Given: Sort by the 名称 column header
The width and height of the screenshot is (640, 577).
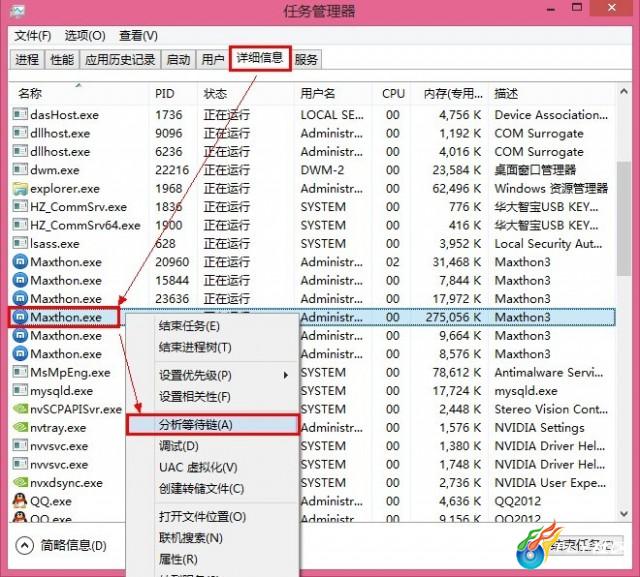Looking at the screenshot, I should [79, 94].
